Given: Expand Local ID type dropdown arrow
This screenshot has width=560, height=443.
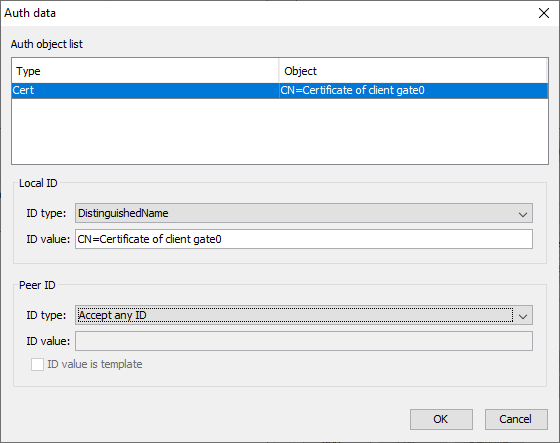Looking at the screenshot, I should tap(523, 214).
